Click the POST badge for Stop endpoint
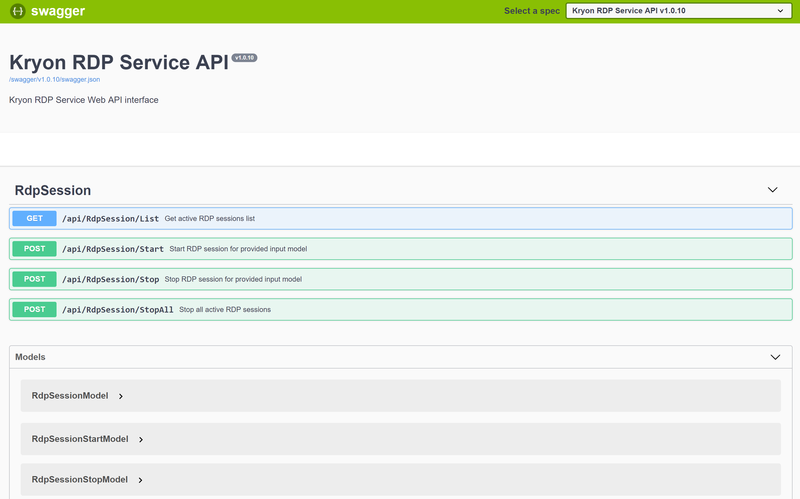Screen dimensions: 800x499 click(x=34, y=279)
